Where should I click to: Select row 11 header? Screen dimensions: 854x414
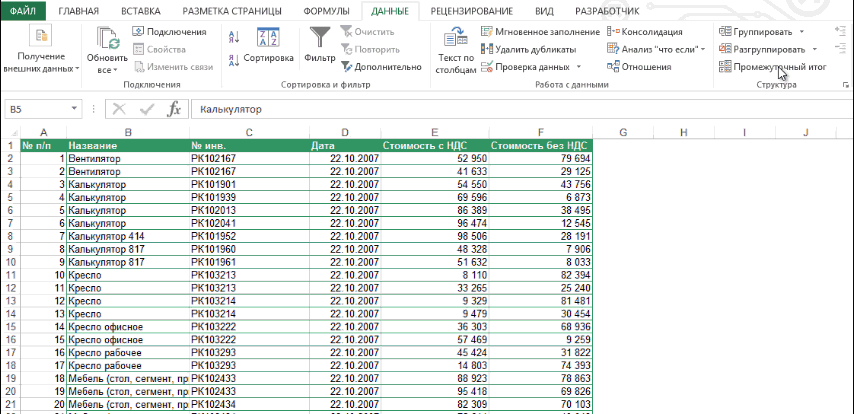pyautogui.click(x=10, y=275)
